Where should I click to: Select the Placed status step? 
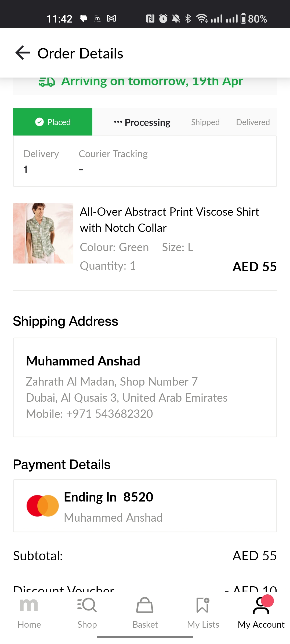click(x=53, y=122)
